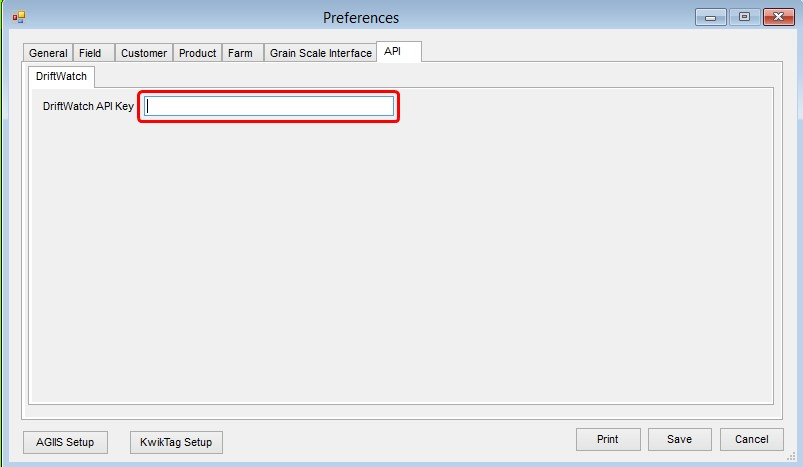This screenshot has height=467, width=803.
Task: Click the DriftWatch API Key label
Action: pyautogui.click(x=88, y=106)
